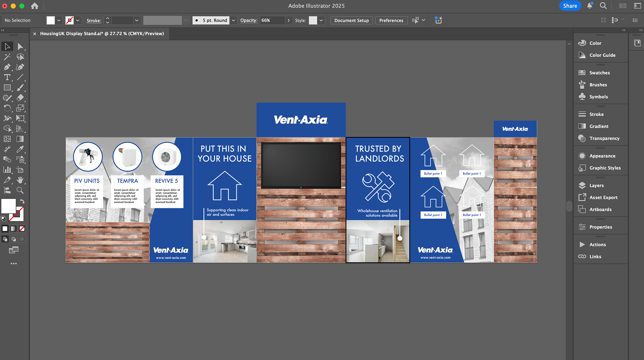Select the Zoom tool
The image size is (644, 360).
20,190
